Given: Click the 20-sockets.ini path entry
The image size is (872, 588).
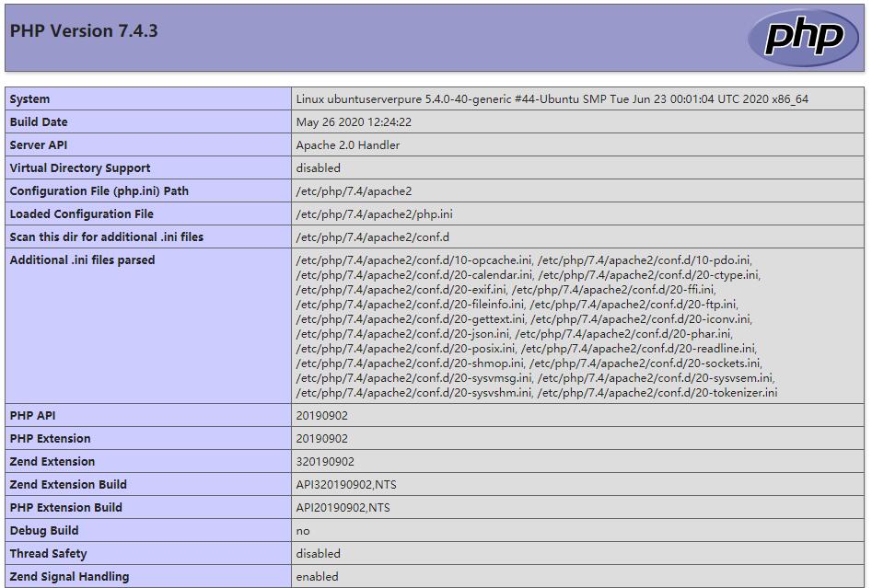Looking at the screenshot, I should click(645, 363).
